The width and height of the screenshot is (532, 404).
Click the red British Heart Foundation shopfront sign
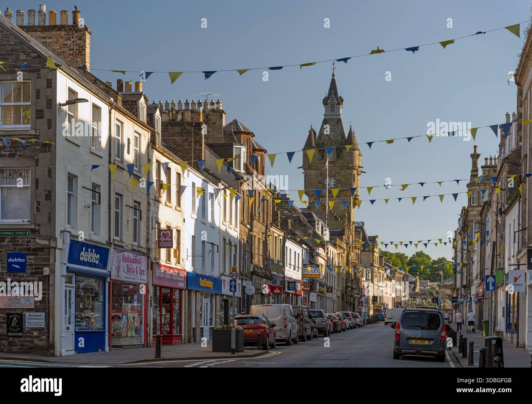coord(169,277)
